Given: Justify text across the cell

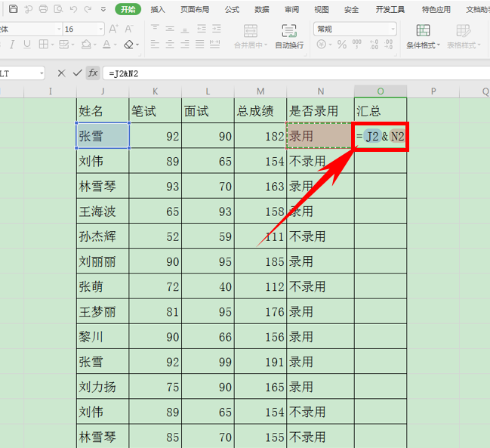Looking at the screenshot, I should click(x=200, y=44).
